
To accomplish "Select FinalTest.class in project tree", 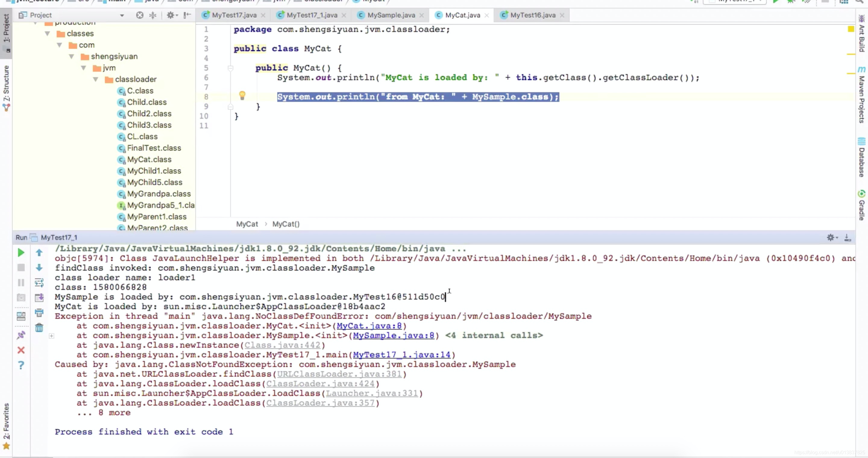I will point(154,148).
